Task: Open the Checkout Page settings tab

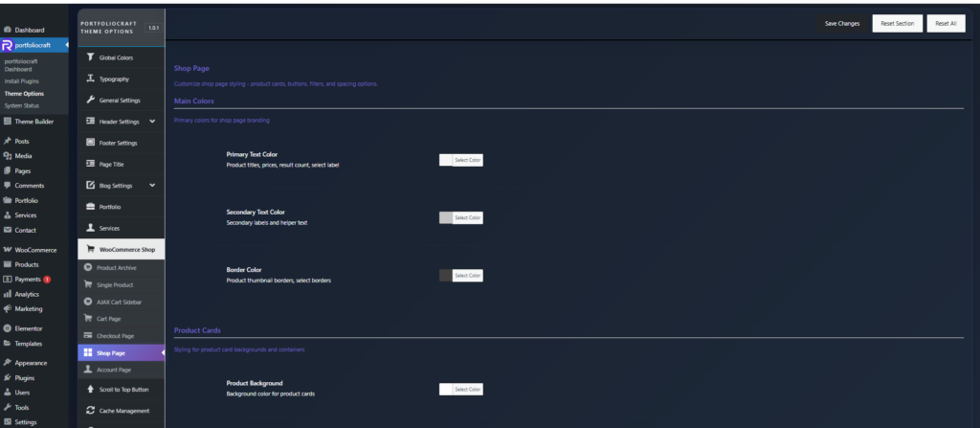Action: (115, 336)
